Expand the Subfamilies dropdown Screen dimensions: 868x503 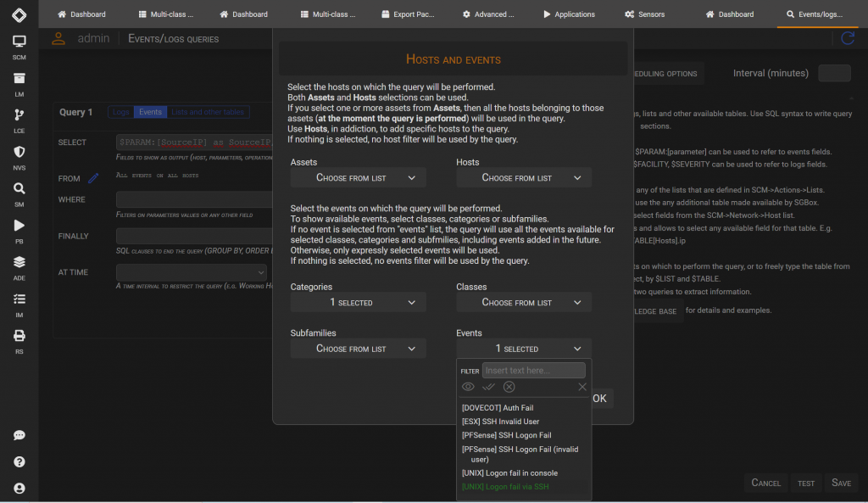tap(358, 349)
